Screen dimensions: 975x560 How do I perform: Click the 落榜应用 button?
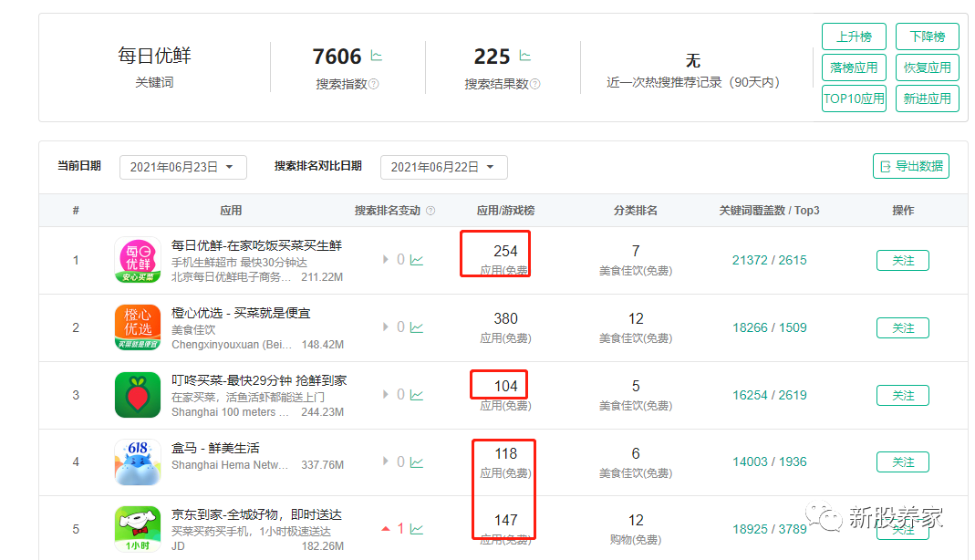tap(854, 67)
